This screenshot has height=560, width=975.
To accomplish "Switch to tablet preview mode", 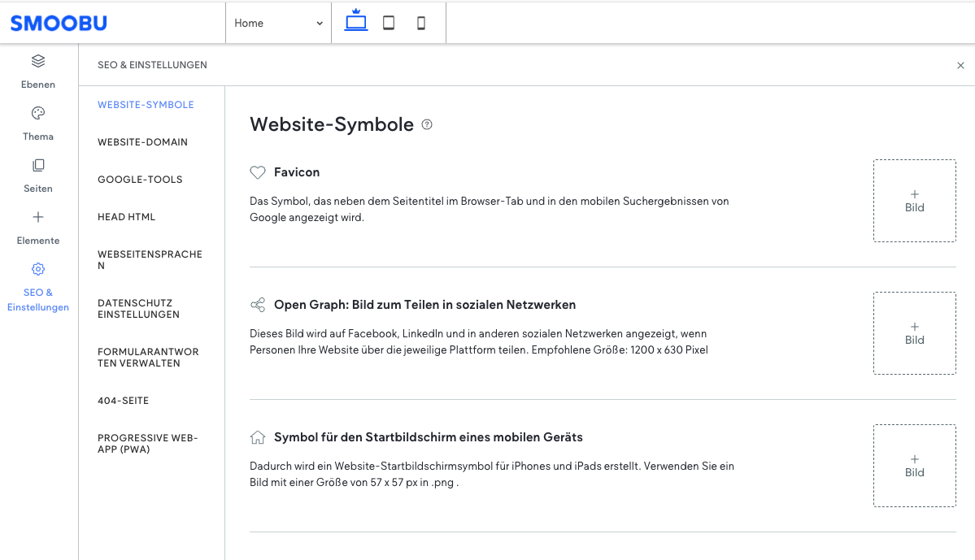I will point(388,22).
